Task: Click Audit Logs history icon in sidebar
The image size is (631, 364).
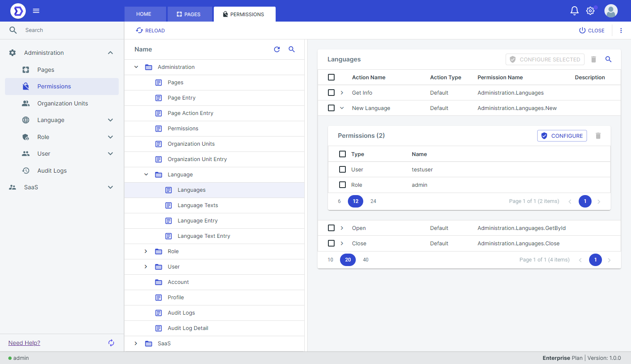Action: coord(26,171)
